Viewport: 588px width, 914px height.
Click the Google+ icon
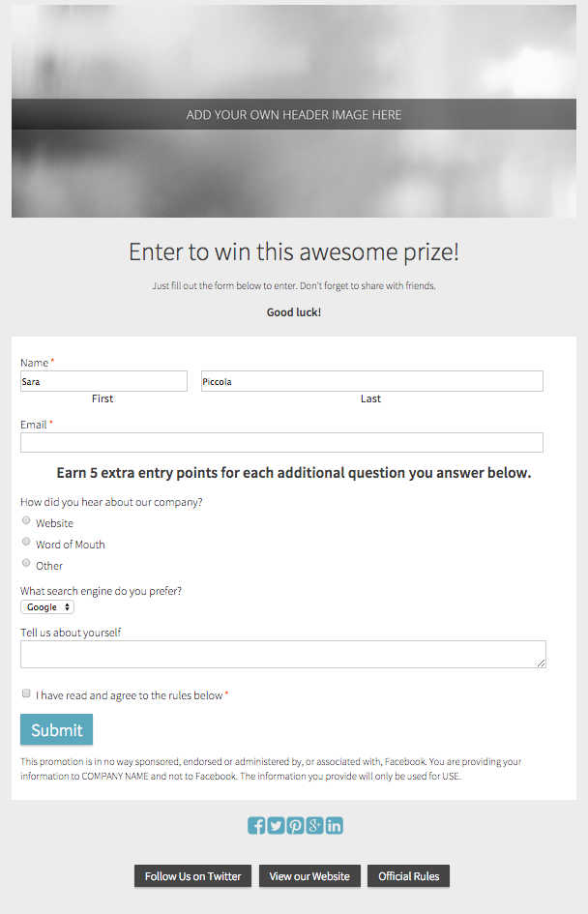(314, 825)
